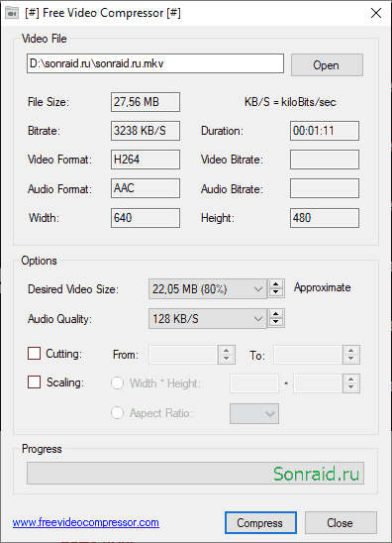Click the To field spinner down arrow

point(350,359)
